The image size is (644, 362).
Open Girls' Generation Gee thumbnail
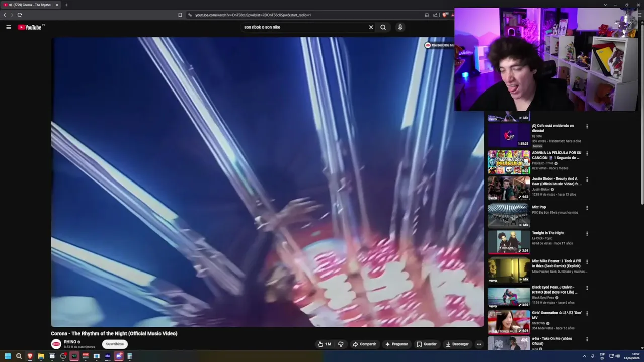click(509, 322)
